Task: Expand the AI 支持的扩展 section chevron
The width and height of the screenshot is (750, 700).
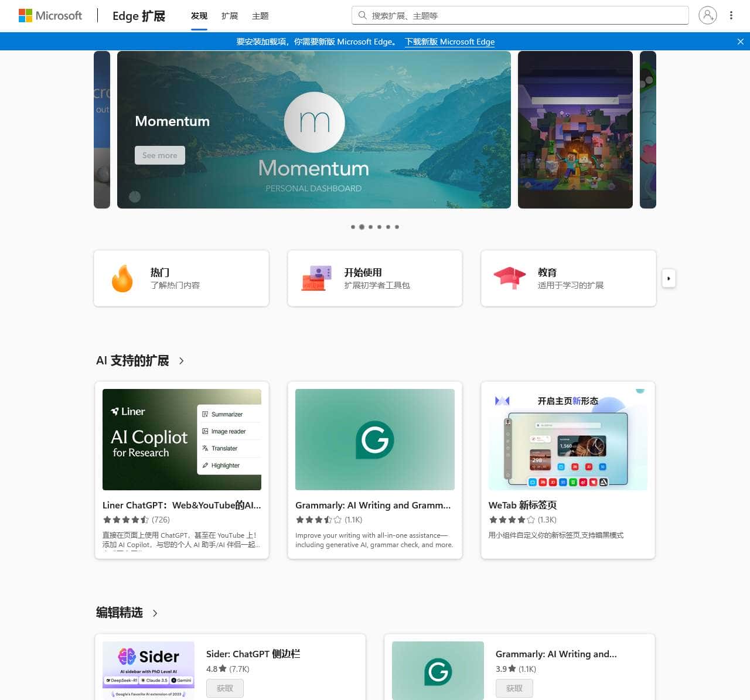Action: click(x=180, y=361)
